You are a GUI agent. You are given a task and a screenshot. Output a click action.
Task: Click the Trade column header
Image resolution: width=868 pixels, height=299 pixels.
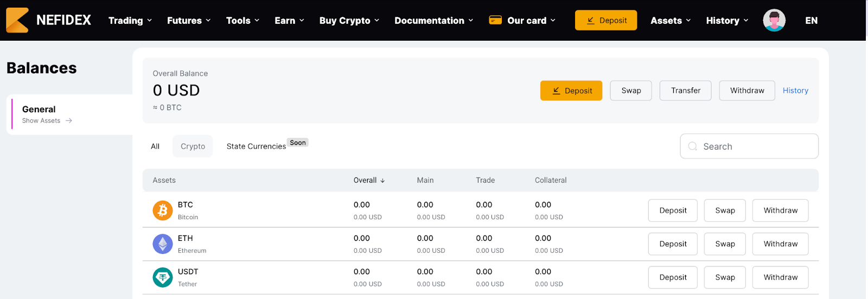pos(486,181)
